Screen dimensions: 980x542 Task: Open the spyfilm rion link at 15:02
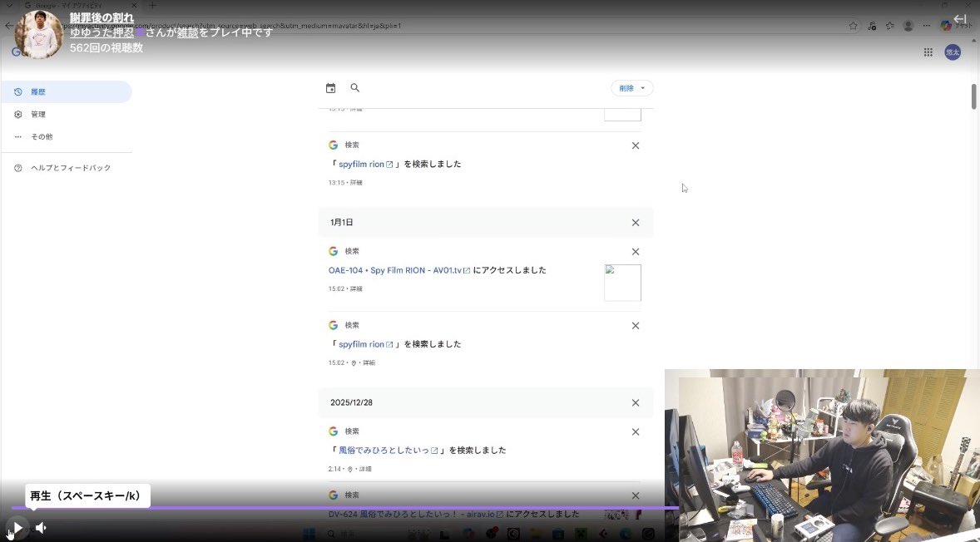[x=365, y=344]
